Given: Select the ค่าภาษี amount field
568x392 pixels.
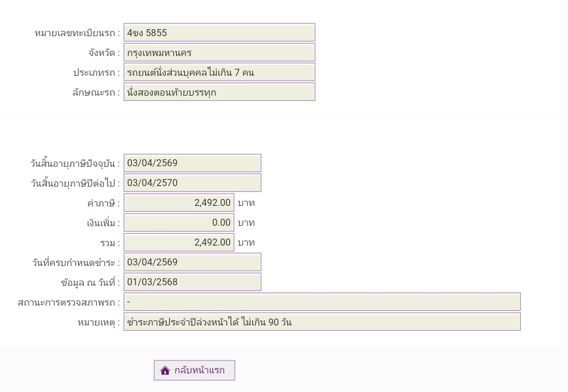Looking at the screenshot, I should pyautogui.click(x=179, y=202).
